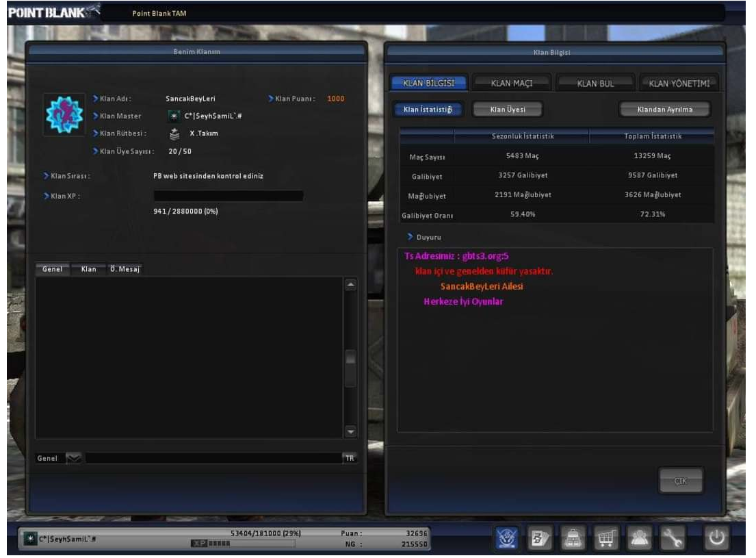
Task: Click the 5483 Maç cell
Action: (523, 155)
